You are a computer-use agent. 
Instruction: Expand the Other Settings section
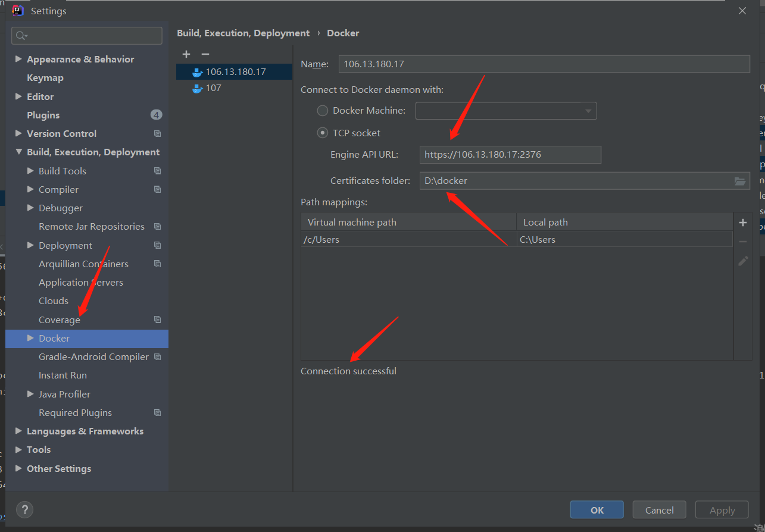coord(18,468)
